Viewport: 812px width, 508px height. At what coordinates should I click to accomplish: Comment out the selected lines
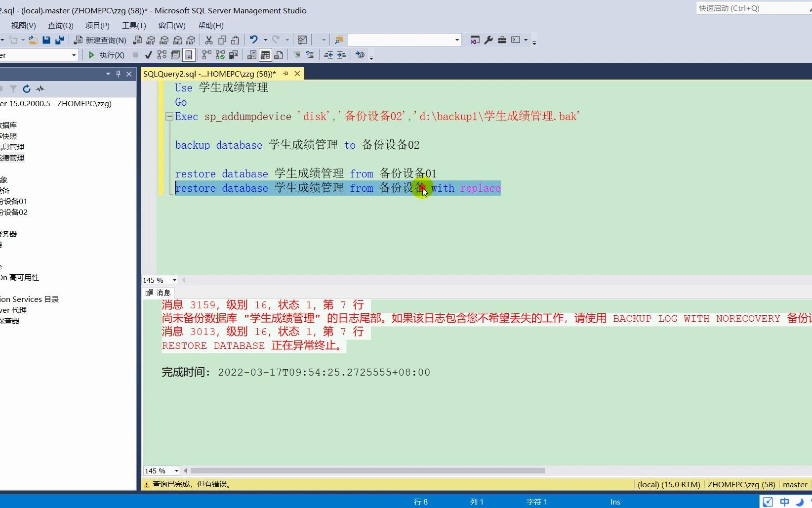pos(297,55)
